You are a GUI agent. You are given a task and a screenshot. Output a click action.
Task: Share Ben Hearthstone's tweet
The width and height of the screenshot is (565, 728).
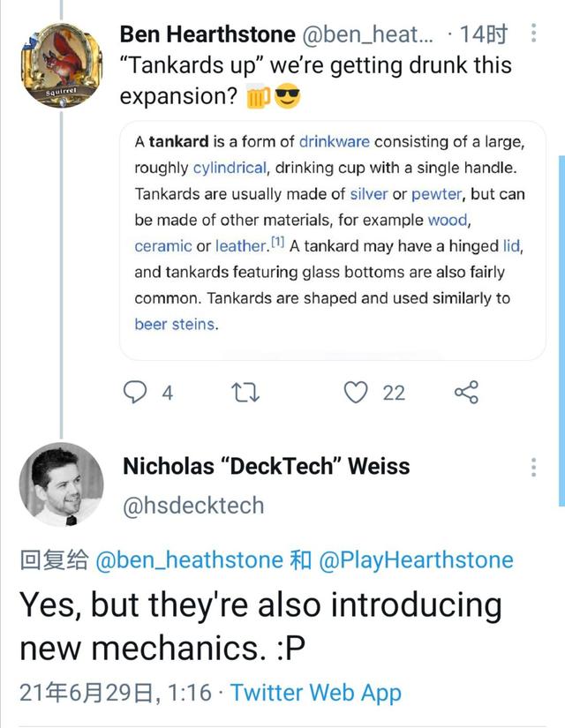tap(466, 392)
